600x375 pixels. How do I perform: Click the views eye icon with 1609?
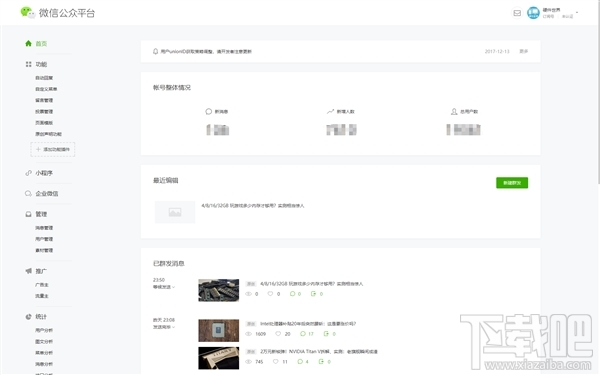pos(248,334)
